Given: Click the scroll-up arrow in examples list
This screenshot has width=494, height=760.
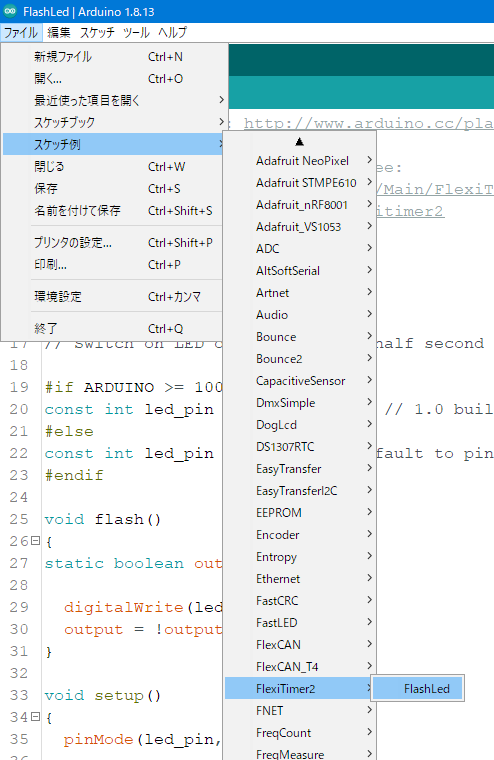Looking at the screenshot, I should [x=300, y=142].
